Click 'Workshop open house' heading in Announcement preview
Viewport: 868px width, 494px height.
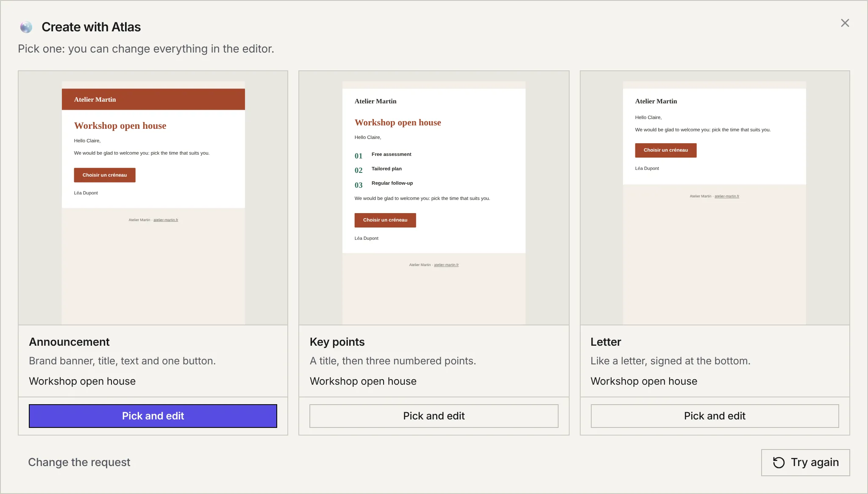point(120,126)
